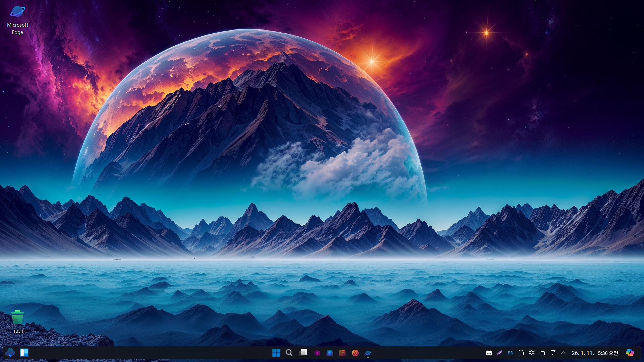Open the blue widgets panel icon
Image resolution: width=644 pixels, height=362 pixels.
point(24,353)
